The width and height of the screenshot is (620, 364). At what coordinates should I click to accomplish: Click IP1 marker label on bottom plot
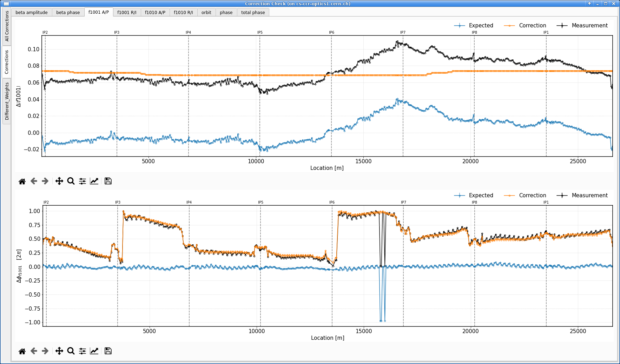click(x=546, y=202)
